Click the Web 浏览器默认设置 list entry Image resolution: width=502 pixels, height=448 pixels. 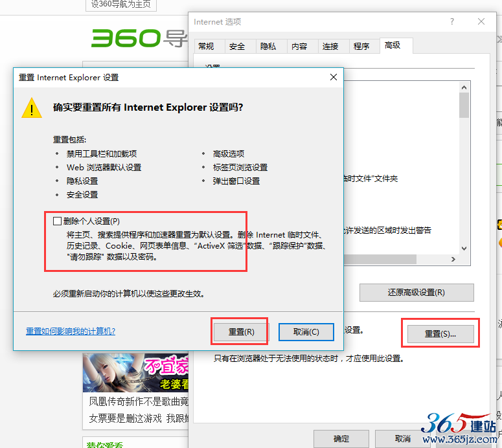coord(104,168)
